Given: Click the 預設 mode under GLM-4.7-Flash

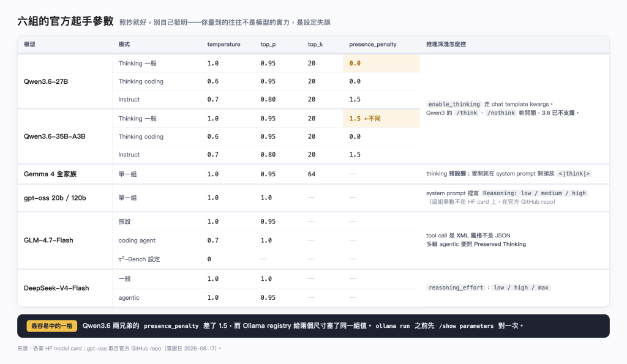Looking at the screenshot, I should tap(124, 221).
